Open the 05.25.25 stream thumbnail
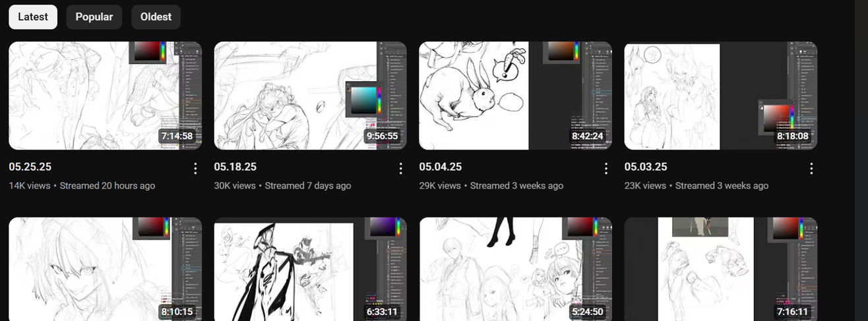This screenshot has height=321, width=868. coord(105,96)
